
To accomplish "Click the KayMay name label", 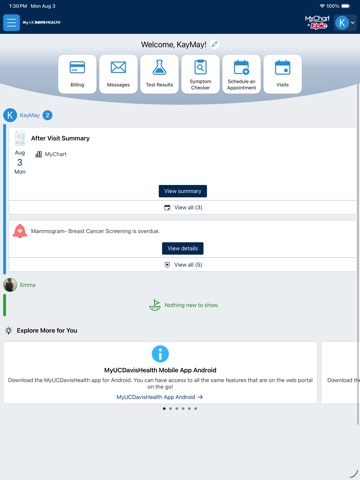I will pos(30,115).
